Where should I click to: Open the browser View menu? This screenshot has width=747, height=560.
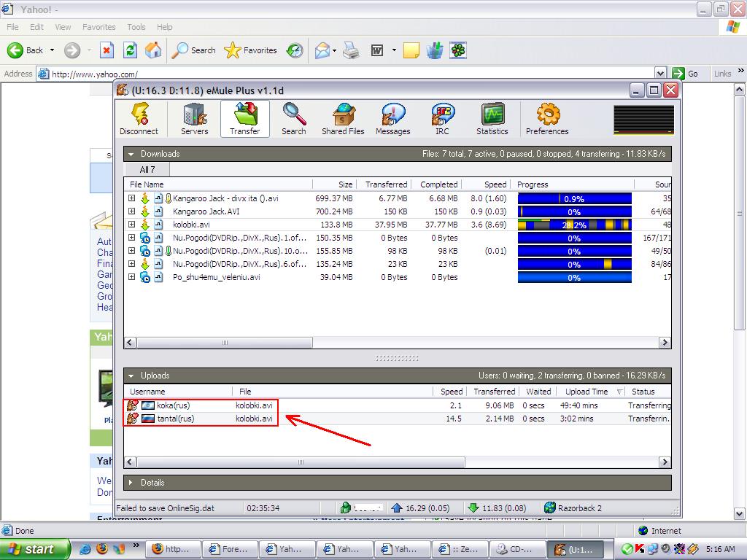(63, 27)
